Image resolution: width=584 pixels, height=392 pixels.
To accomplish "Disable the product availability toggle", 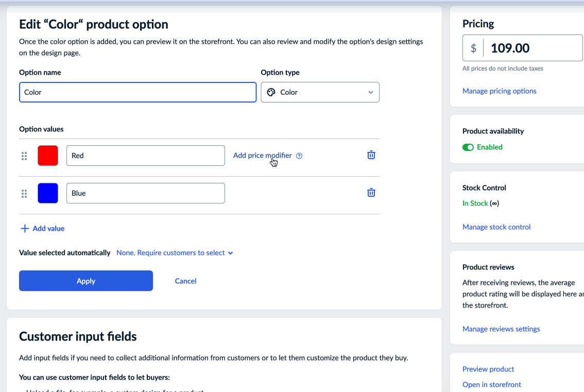I will tap(468, 147).
